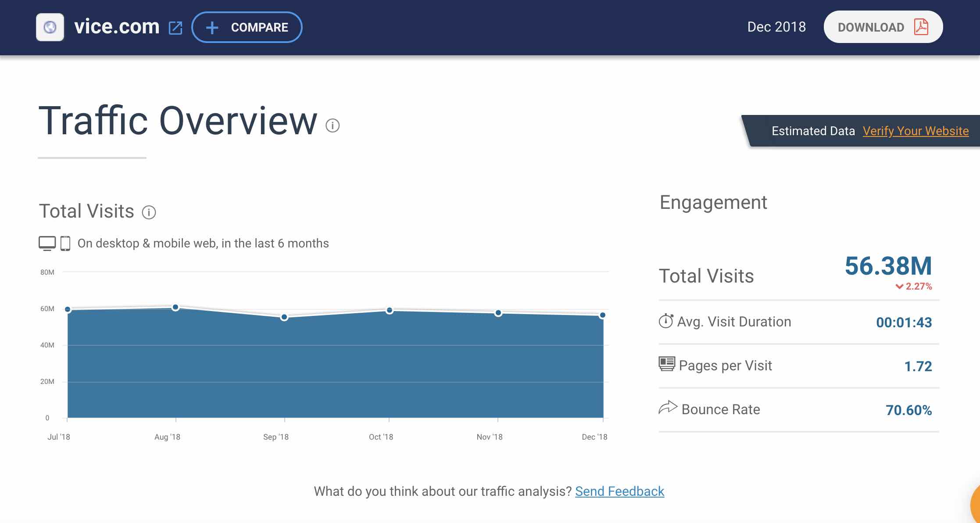Click the mobile device icon
This screenshot has height=523, width=980.
[65, 243]
